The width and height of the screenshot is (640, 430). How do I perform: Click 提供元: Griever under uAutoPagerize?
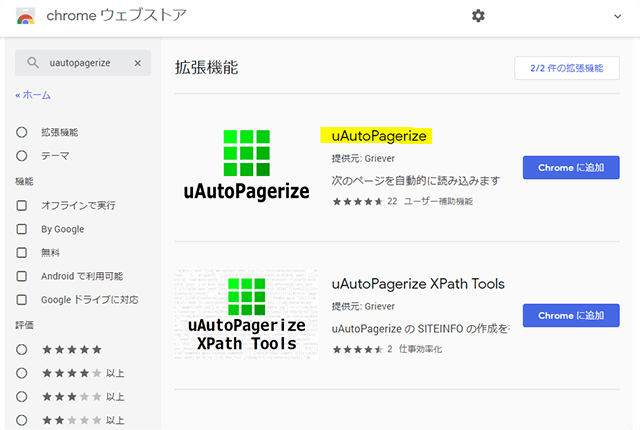pyautogui.click(x=363, y=158)
